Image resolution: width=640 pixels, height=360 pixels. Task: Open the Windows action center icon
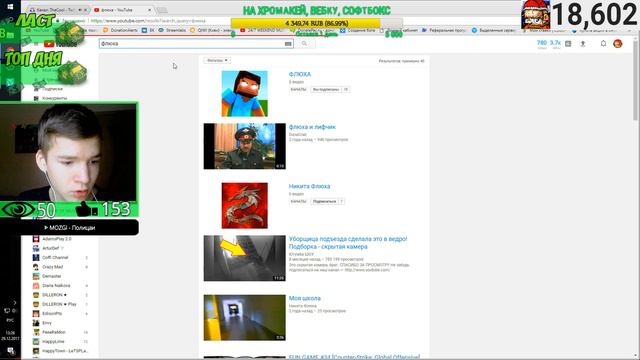tap(11, 351)
